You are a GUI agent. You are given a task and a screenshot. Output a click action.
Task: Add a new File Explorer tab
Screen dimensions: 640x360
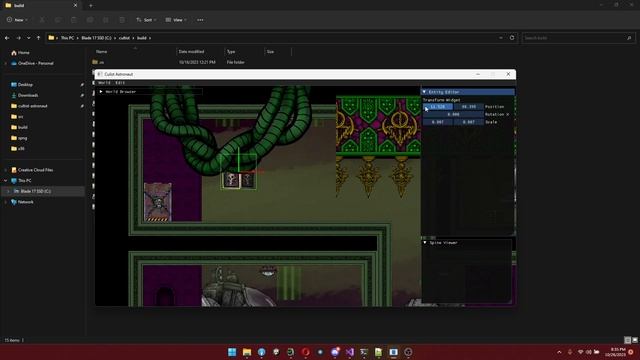(91, 5)
